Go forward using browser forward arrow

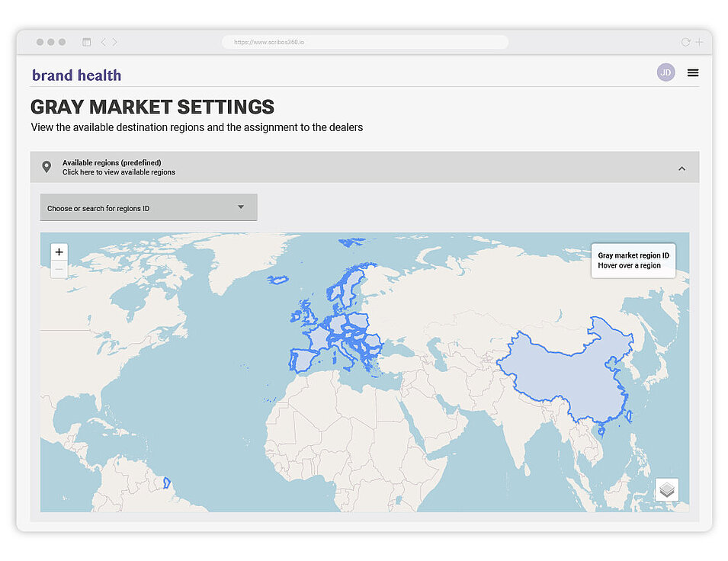(x=115, y=43)
